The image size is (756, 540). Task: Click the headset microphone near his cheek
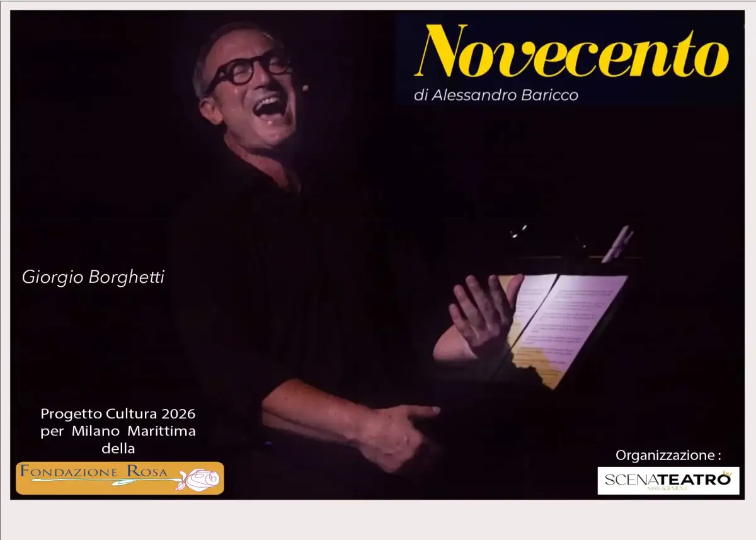[x=304, y=88]
